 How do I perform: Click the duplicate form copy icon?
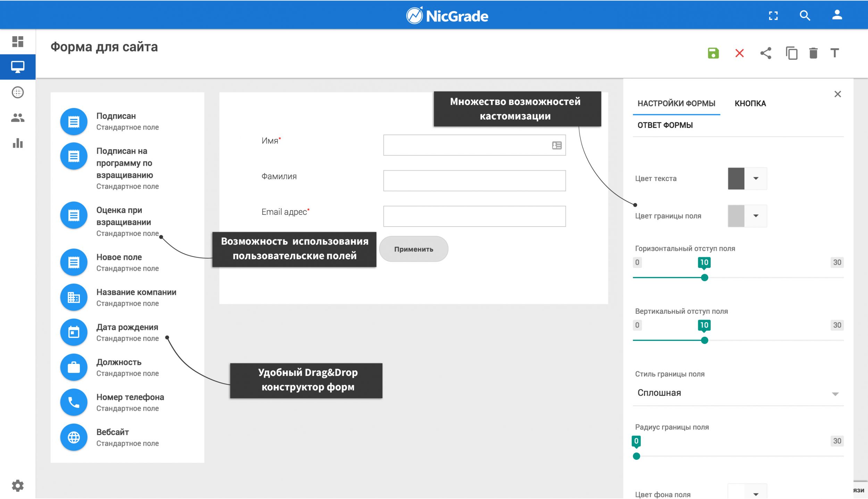coord(792,53)
